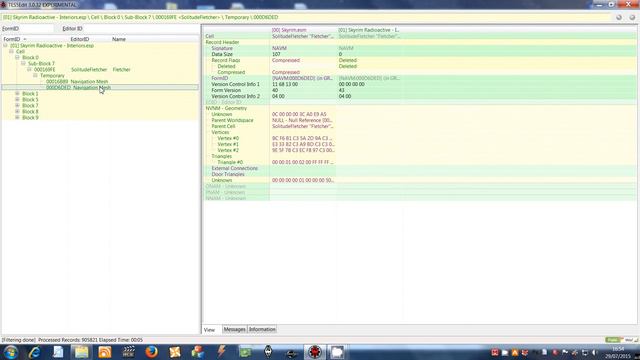This screenshot has height=360, width=640.
Task: Open the lightning bolt taskbar icon
Action: click(x=222, y=352)
